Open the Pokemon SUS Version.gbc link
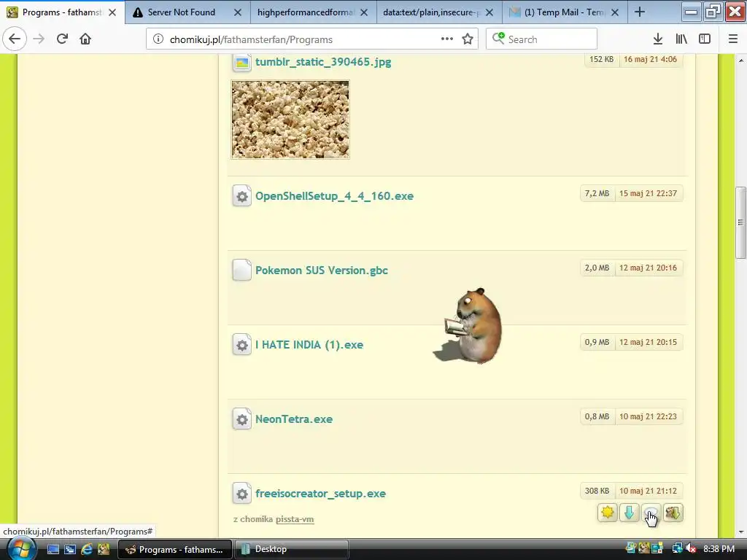Viewport: 747px width, 560px height. tap(322, 271)
